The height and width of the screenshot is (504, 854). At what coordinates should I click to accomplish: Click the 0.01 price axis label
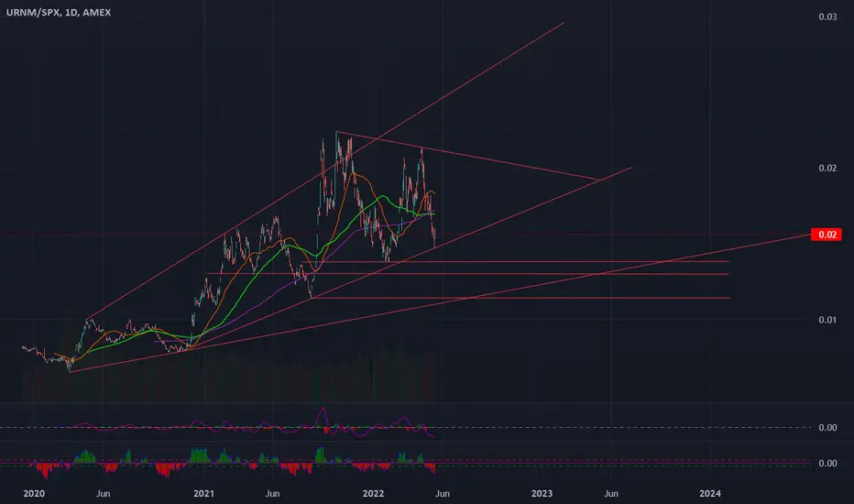[x=827, y=320]
